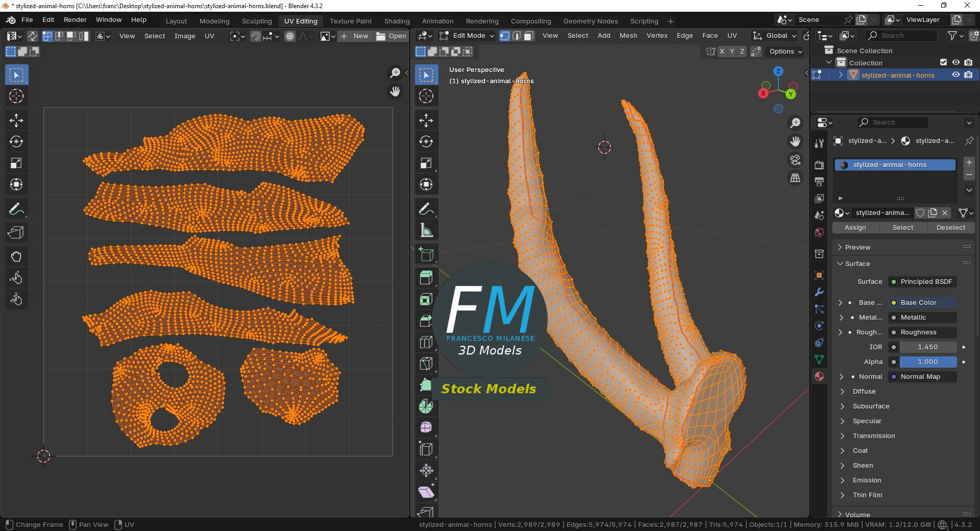The image size is (980, 531).
Task: Adjust the Alpha 1.000 slider
Action: pos(927,362)
